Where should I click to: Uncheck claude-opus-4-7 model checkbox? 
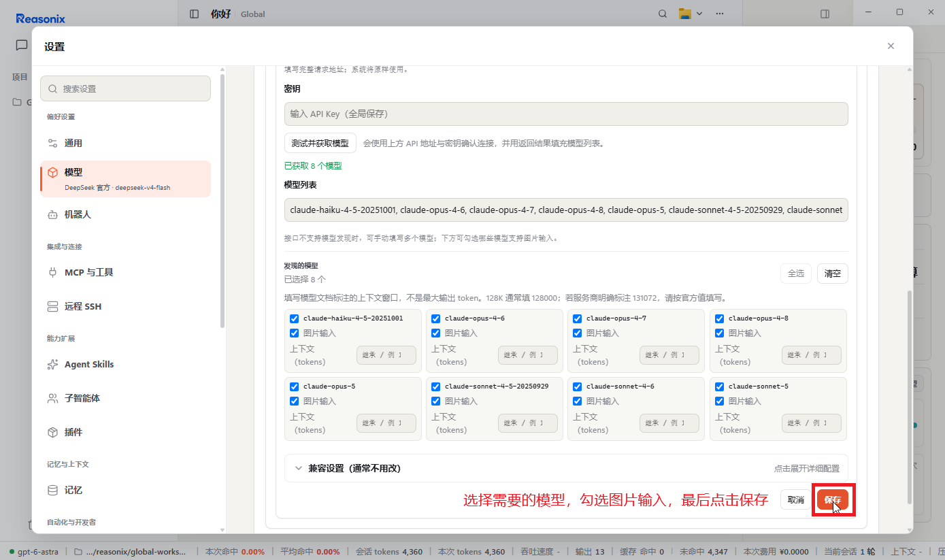pos(577,318)
